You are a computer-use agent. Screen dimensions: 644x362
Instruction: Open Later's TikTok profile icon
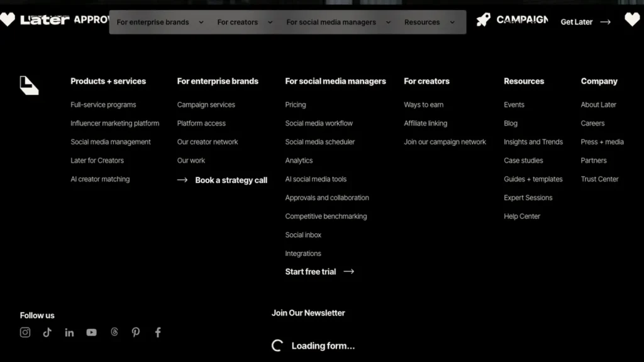coord(47,332)
